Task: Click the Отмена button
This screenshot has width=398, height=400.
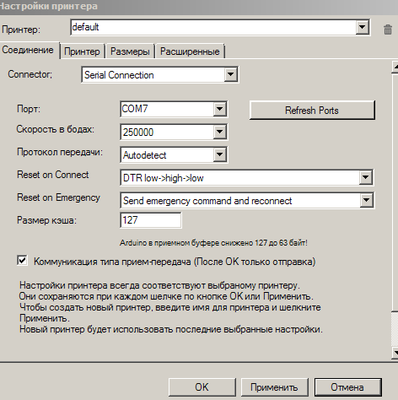Action: pos(348,387)
